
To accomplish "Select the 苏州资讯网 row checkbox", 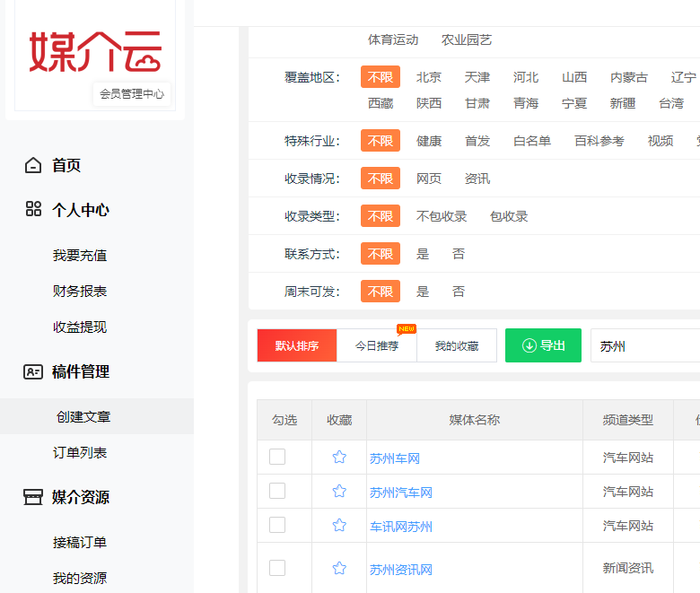I will [277, 568].
